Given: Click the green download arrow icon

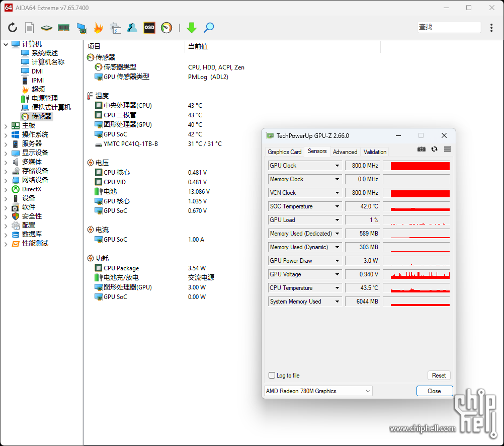Looking at the screenshot, I should coord(192,28).
